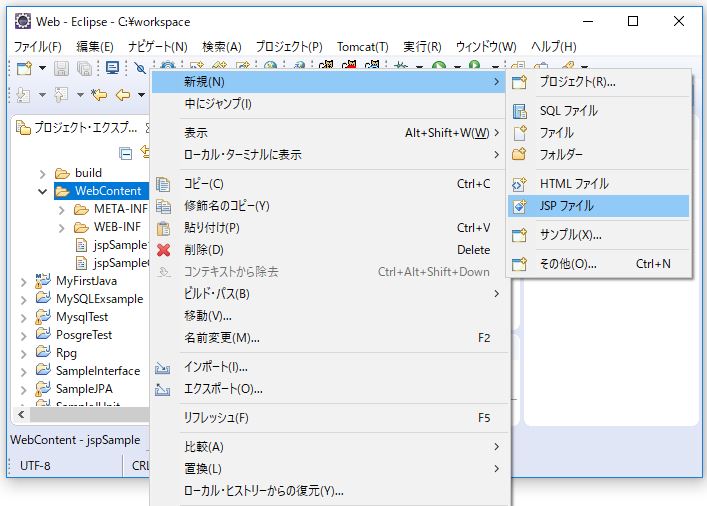Screen dimensions: 707x506
Task: Open the terminal monitor toolbar icon
Action: [x=112, y=68]
